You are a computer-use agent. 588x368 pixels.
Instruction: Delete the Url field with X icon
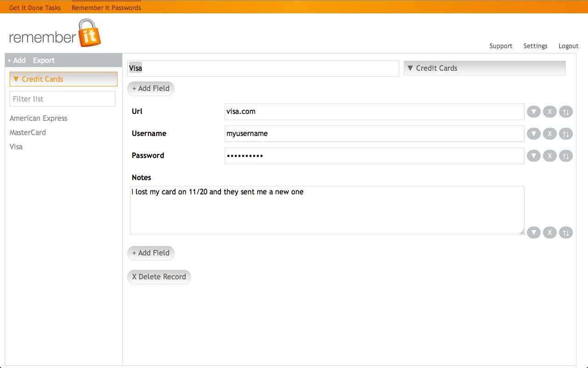549,112
